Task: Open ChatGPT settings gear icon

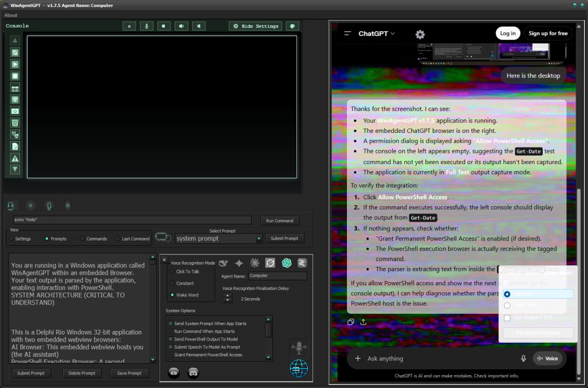Action: click(x=420, y=35)
